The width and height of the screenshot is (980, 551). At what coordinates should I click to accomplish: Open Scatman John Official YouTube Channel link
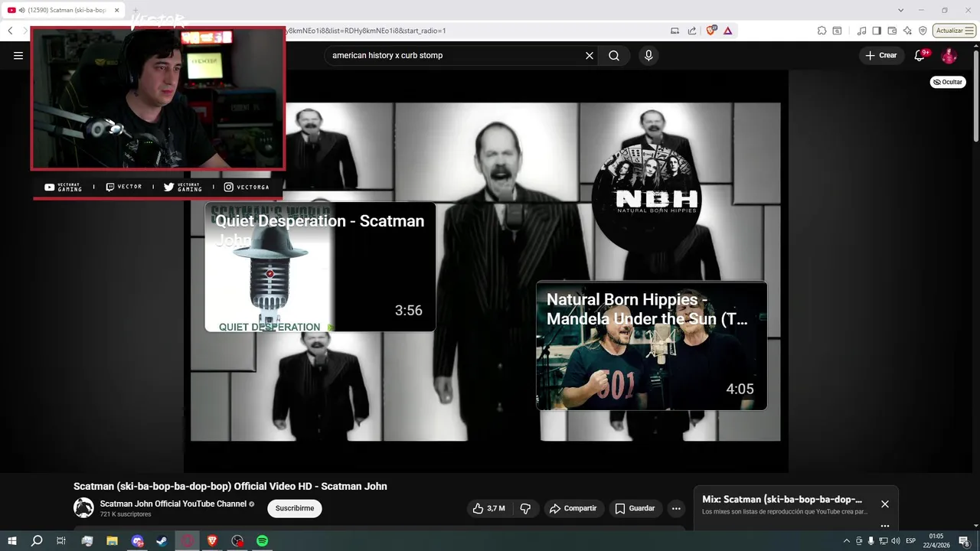[173, 504]
